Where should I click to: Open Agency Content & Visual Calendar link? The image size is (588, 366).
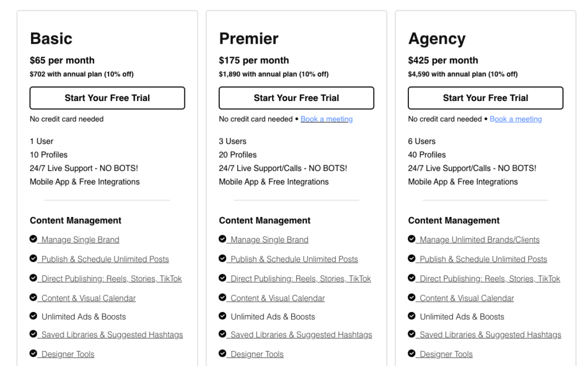click(x=466, y=298)
